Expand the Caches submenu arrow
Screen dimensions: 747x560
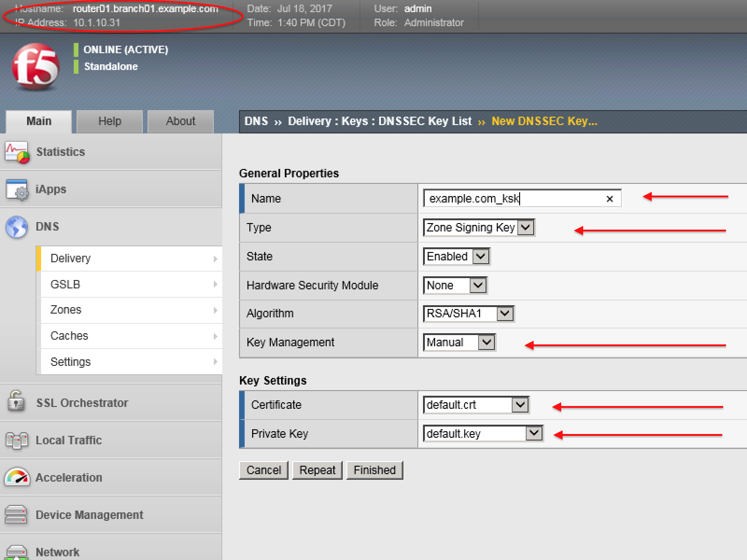[215, 336]
